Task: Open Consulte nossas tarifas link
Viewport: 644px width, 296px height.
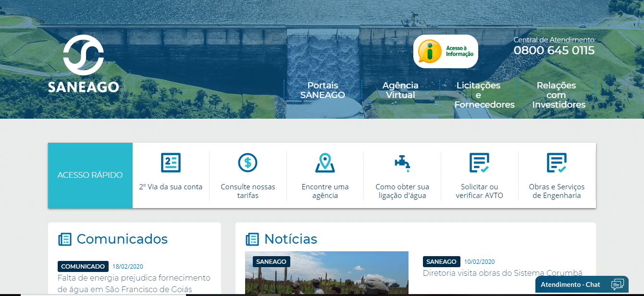Action: click(x=248, y=191)
